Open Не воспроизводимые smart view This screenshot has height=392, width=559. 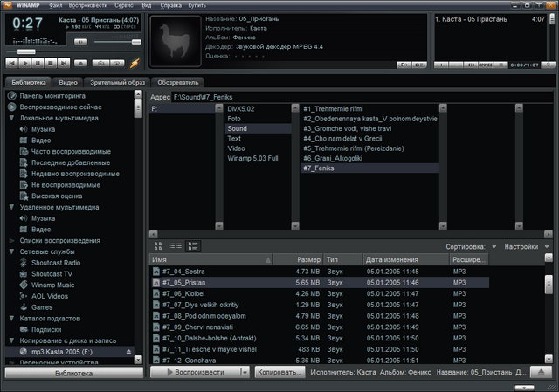pyautogui.click(x=66, y=185)
